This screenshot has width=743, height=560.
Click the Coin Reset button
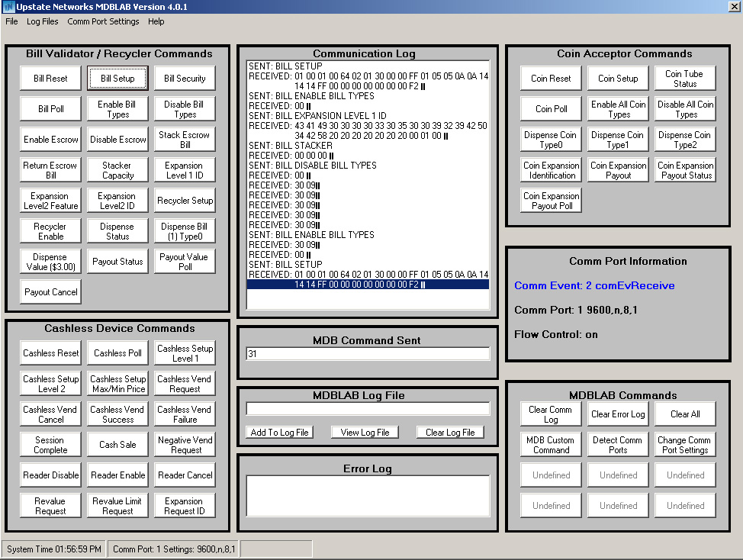coord(551,78)
